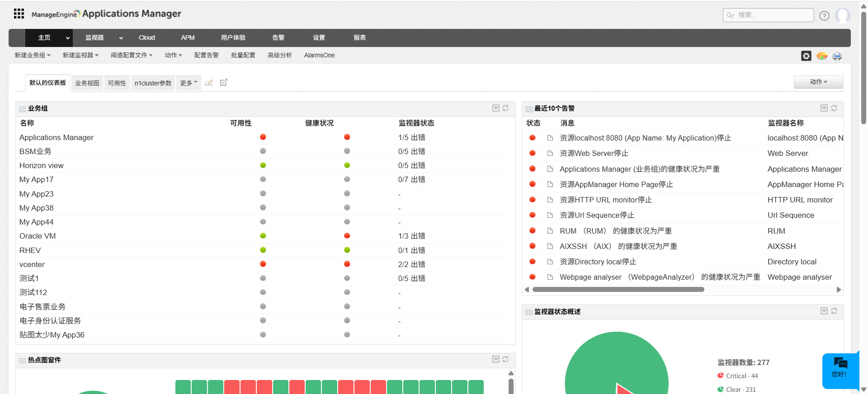Switch to the 可用性 tab
The width and height of the screenshot is (868, 394).
[x=117, y=83]
